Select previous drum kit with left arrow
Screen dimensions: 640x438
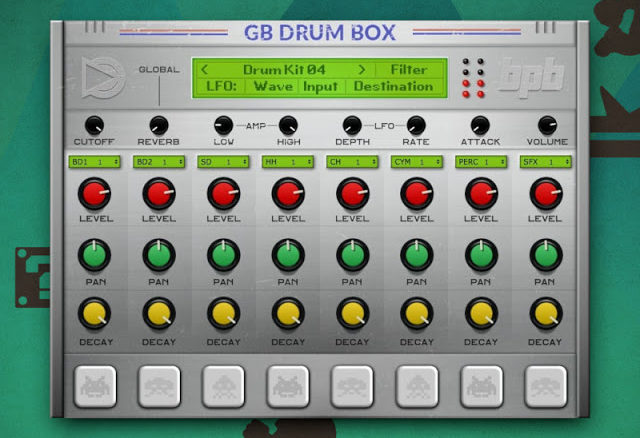click(x=204, y=70)
